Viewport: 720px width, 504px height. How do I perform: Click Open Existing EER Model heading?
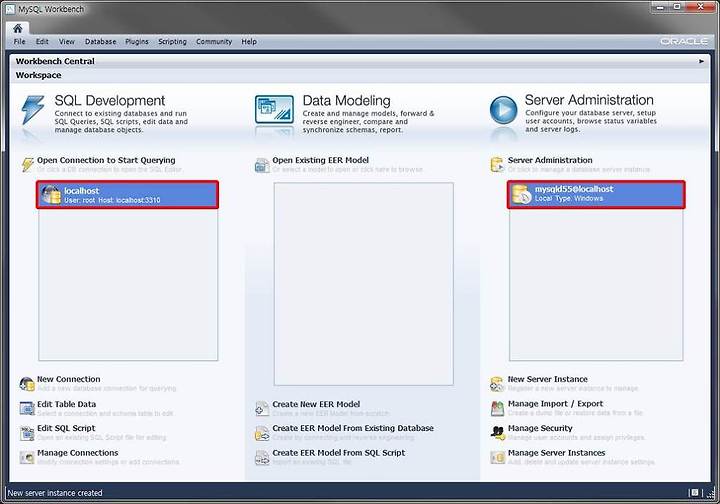(x=321, y=160)
